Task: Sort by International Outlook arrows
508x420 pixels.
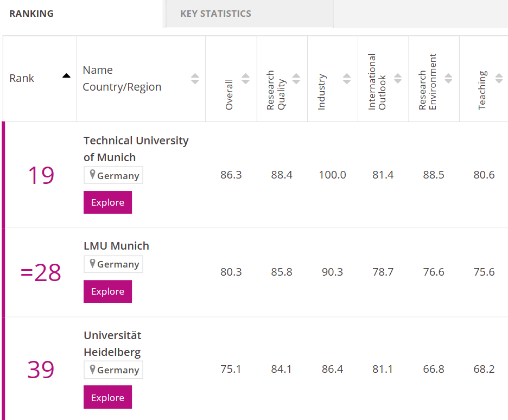Action: pyautogui.click(x=398, y=79)
